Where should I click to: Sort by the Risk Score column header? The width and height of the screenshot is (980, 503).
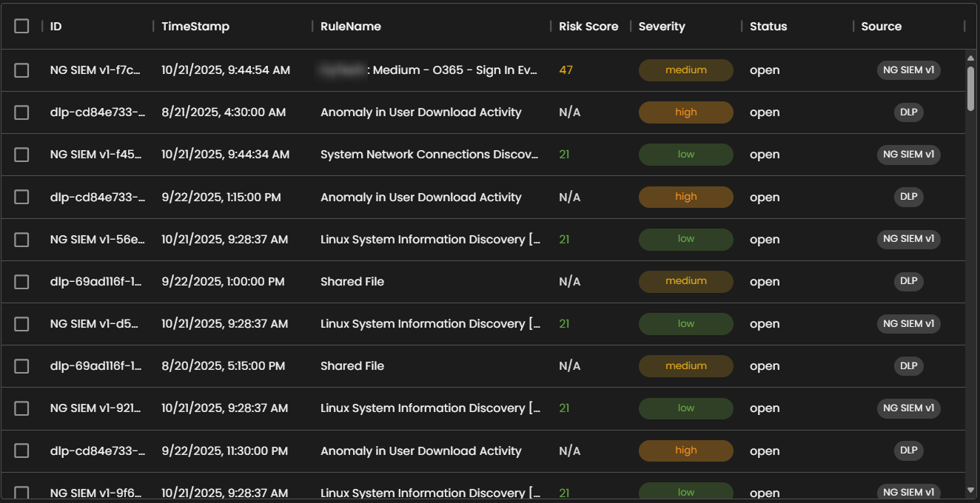[x=588, y=26]
